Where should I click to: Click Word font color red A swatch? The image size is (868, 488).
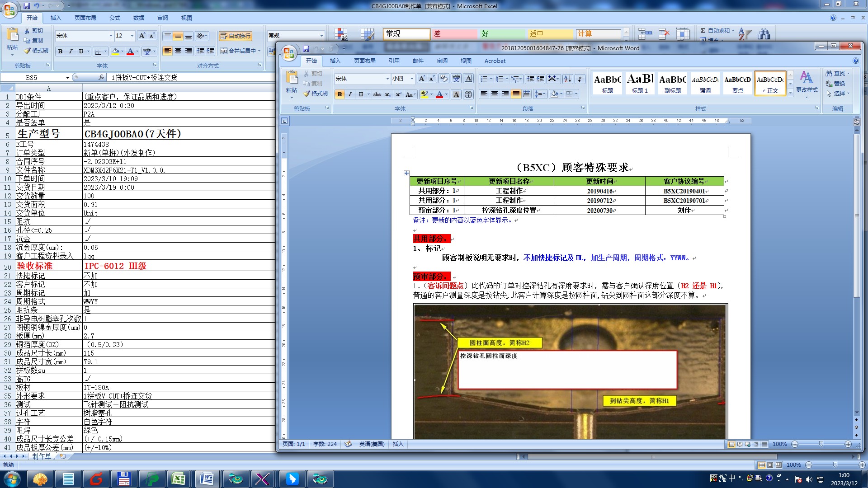439,94
